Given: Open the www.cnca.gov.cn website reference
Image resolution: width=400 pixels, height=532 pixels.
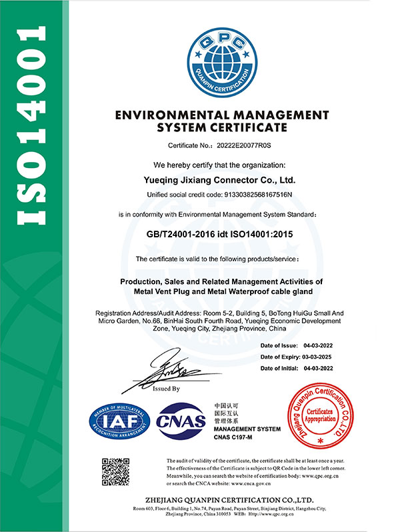Looking at the screenshot, I should pos(251,483).
